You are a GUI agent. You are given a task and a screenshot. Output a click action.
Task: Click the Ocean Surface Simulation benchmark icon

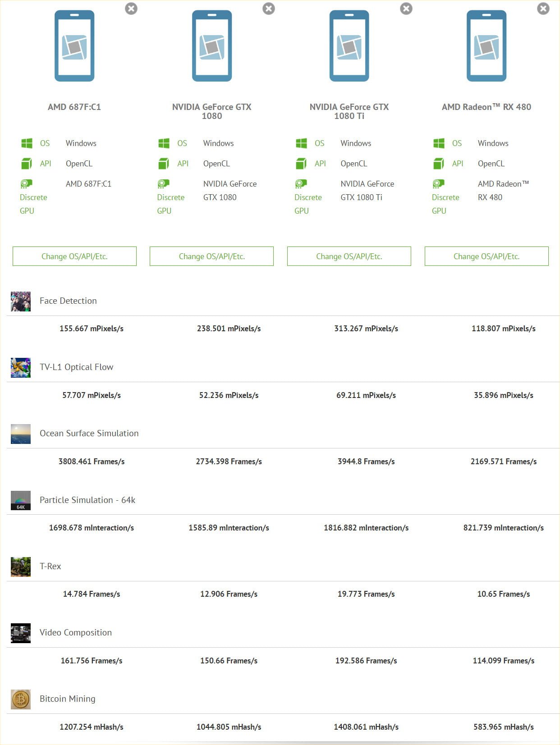tap(21, 434)
